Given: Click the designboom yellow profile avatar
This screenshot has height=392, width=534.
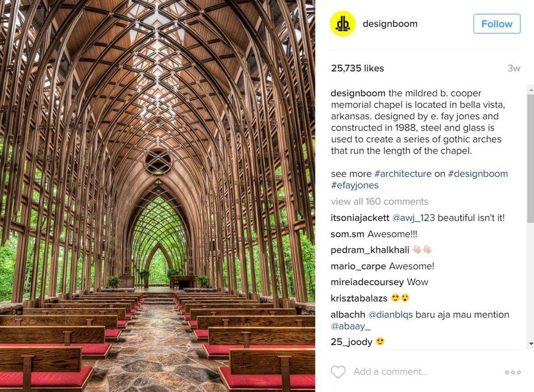Looking at the screenshot, I should click(x=343, y=24).
